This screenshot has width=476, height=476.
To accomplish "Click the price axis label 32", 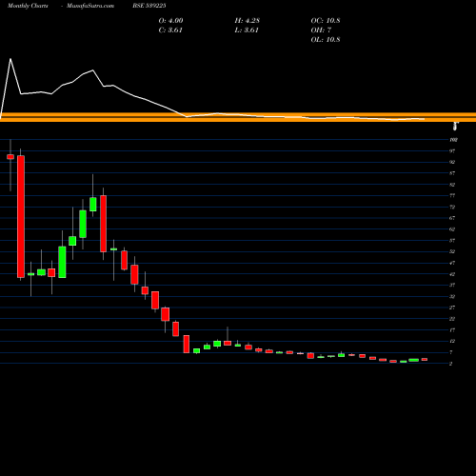I will (452, 296).
